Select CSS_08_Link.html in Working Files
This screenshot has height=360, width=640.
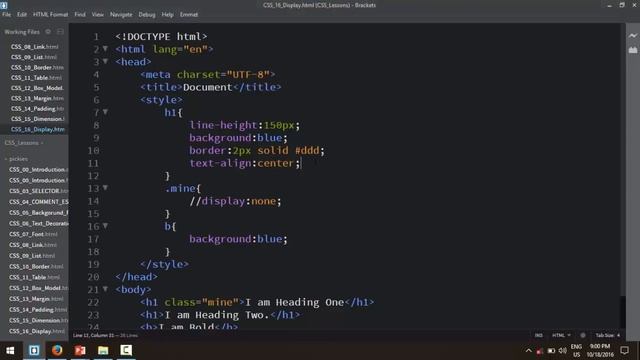[x=34, y=47]
